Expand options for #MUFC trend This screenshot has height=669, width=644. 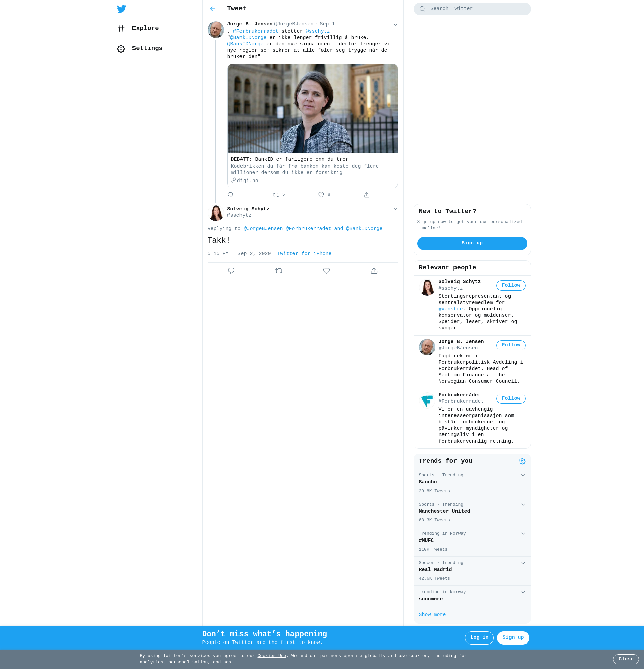click(523, 533)
